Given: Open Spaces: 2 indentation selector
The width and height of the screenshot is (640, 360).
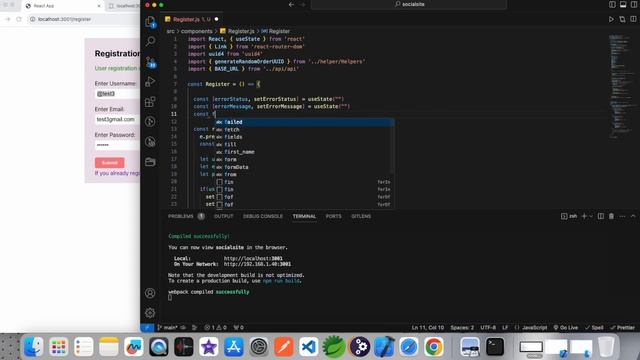Looking at the screenshot, I should pyautogui.click(x=462, y=327).
